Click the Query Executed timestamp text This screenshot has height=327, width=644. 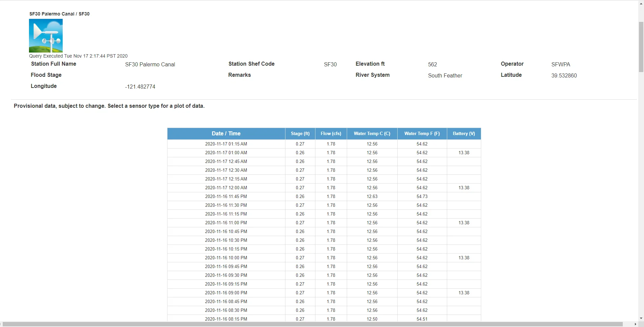point(78,56)
